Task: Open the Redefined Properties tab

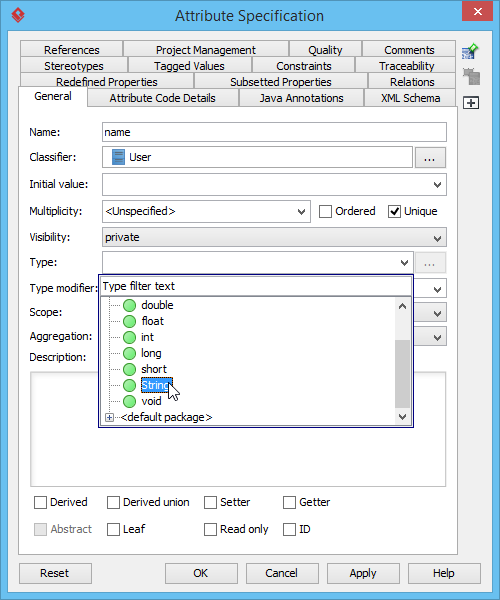Action: (x=107, y=82)
